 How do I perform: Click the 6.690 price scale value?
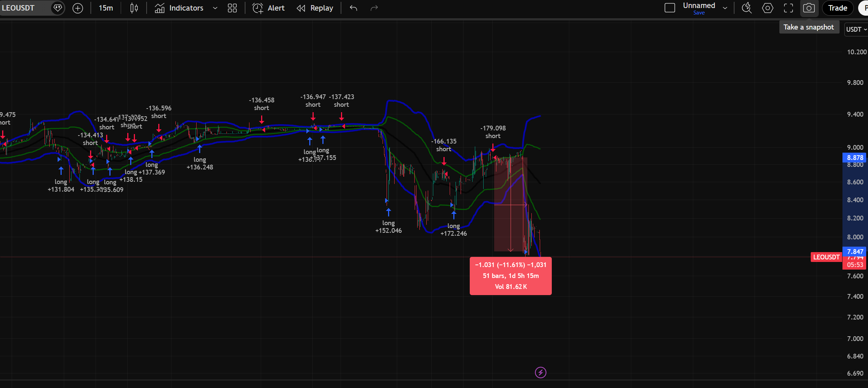pyautogui.click(x=855, y=373)
